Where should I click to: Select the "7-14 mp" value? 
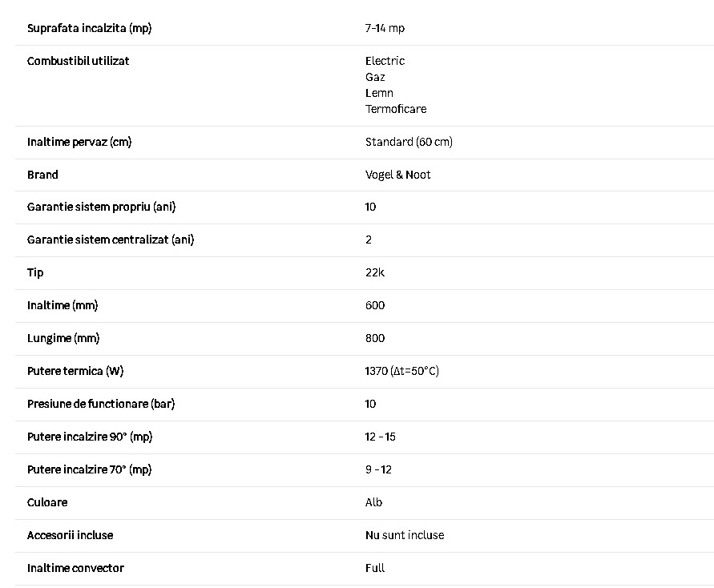click(x=385, y=28)
